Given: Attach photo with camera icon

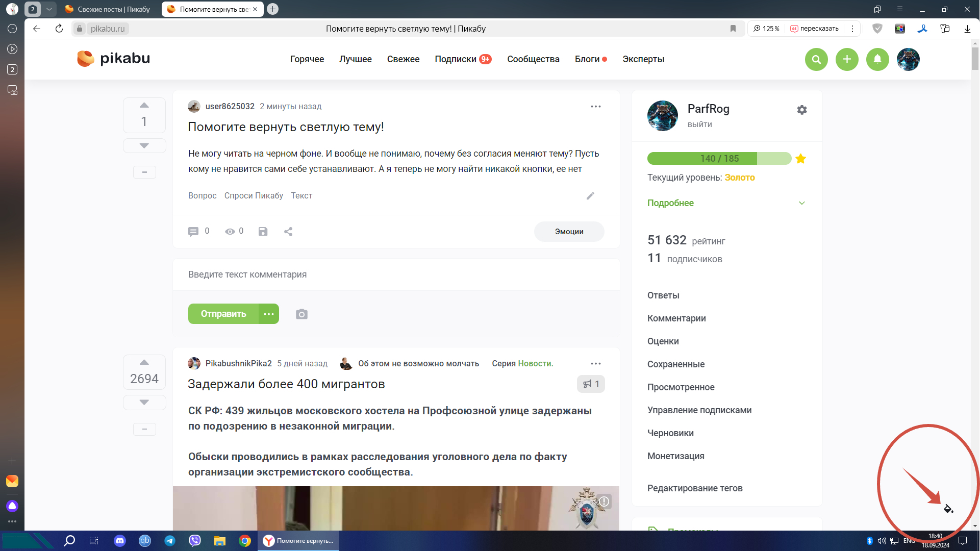Looking at the screenshot, I should pyautogui.click(x=301, y=314).
